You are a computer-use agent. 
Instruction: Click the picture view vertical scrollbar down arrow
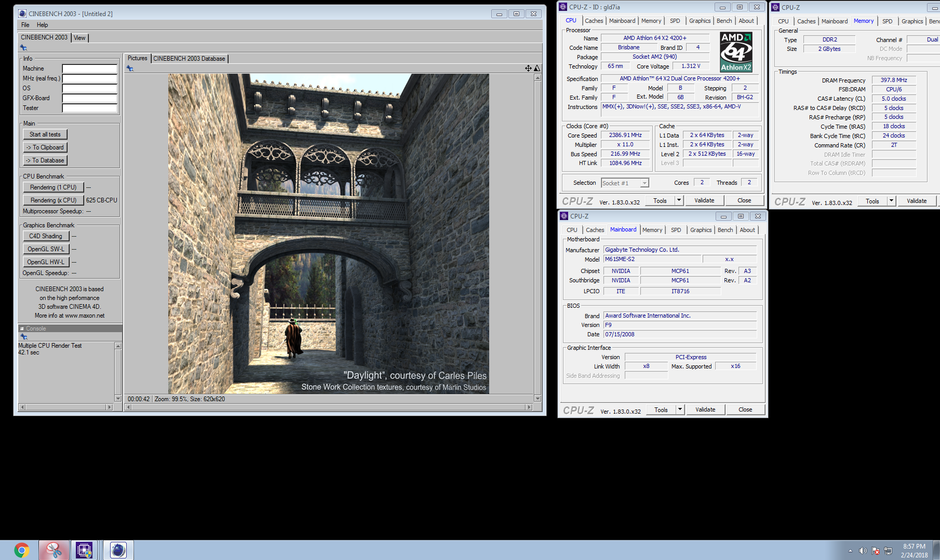point(538,398)
